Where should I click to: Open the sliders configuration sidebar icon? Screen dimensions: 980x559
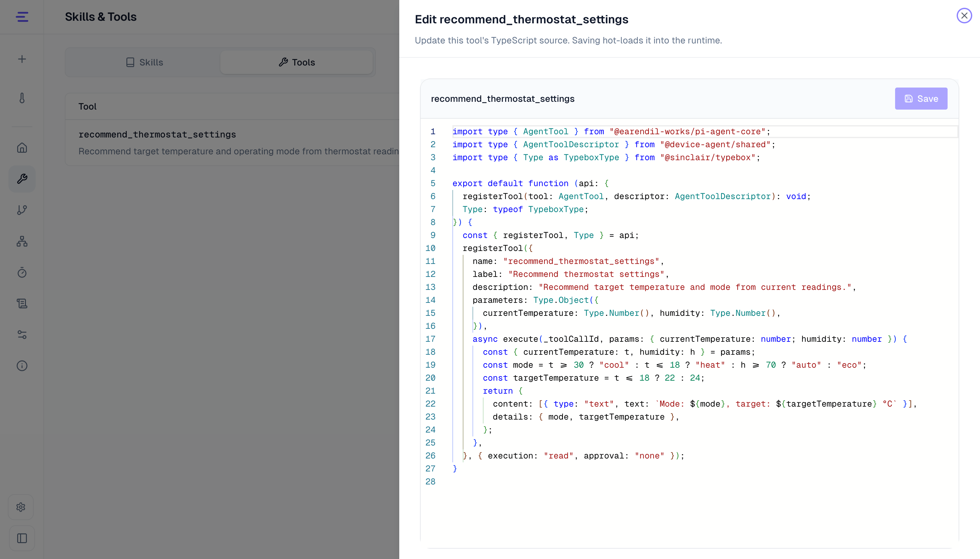[22, 334]
